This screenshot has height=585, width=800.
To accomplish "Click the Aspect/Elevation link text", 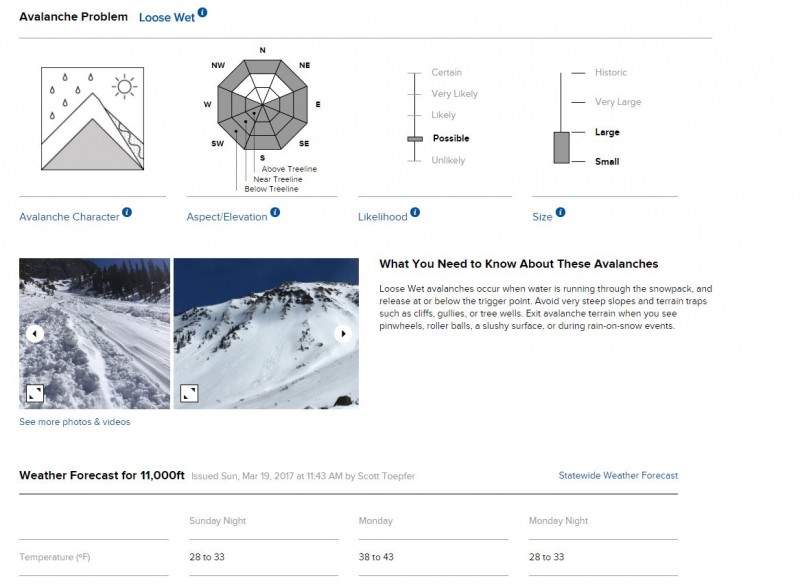I will click(x=227, y=217).
